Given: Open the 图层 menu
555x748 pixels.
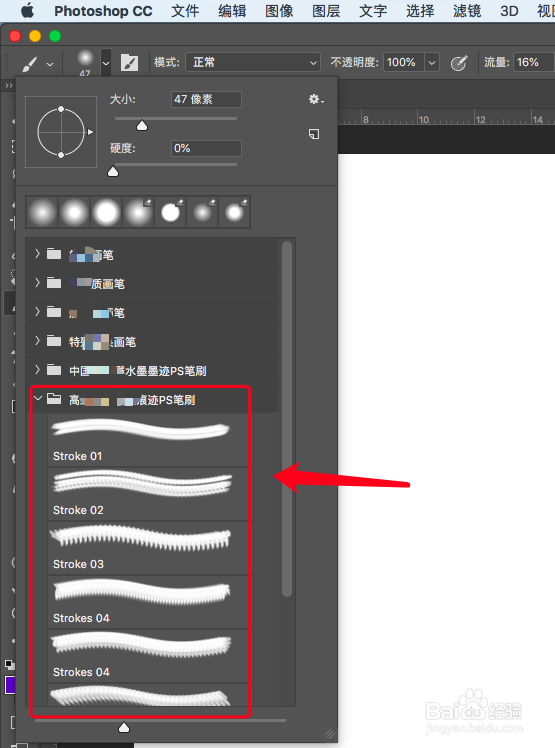Looking at the screenshot, I should click(x=326, y=11).
